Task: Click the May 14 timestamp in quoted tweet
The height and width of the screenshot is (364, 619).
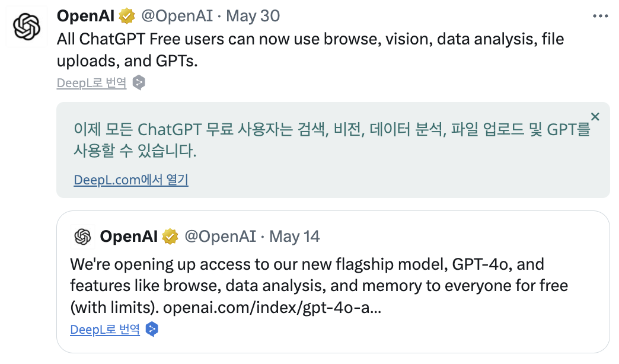Action: 295,236
